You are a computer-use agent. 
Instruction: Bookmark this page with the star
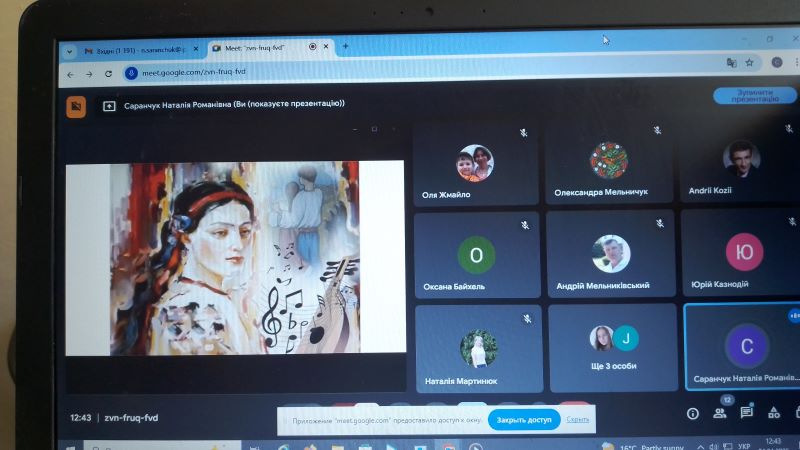coord(749,62)
